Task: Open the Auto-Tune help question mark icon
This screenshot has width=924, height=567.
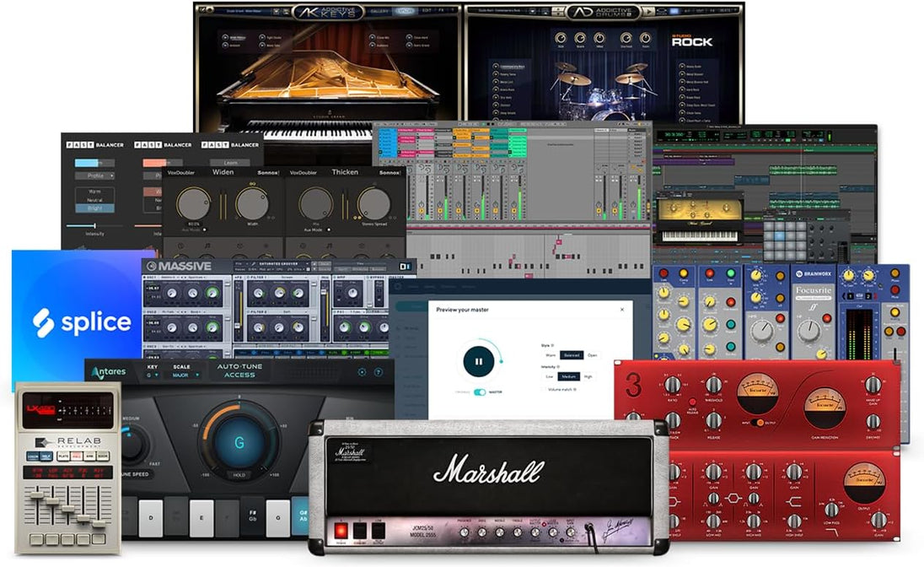Action: point(379,372)
